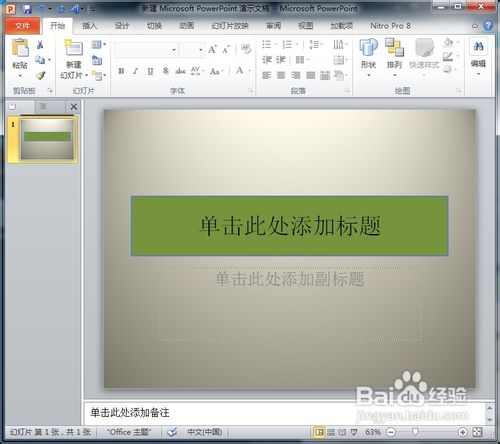Open the Arrange menu
This screenshot has height=444, width=500.
[x=394, y=57]
